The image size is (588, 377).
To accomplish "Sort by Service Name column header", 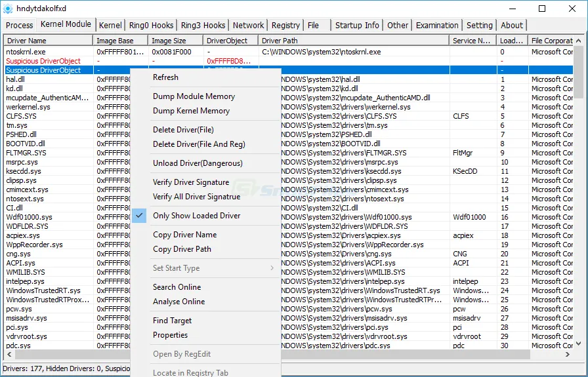I will click(472, 41).
